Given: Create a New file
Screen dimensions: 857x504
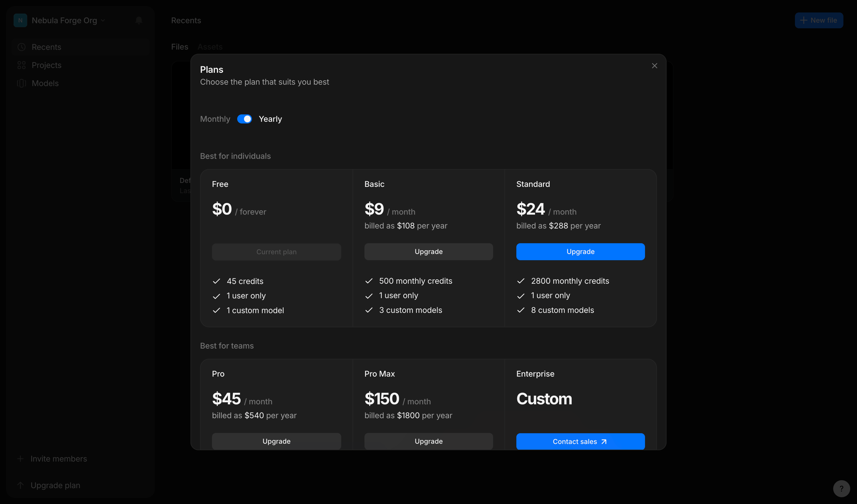Looking at the screenshot, I should 819,20.
